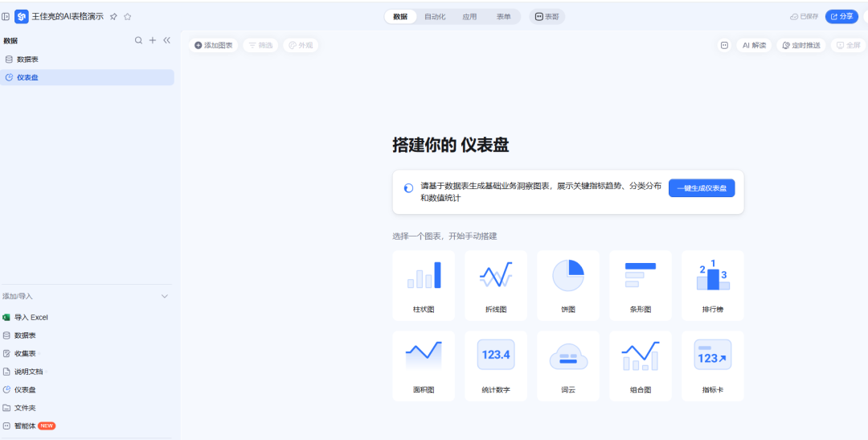Collapse the sidebar with double chevron

point(166,40)
